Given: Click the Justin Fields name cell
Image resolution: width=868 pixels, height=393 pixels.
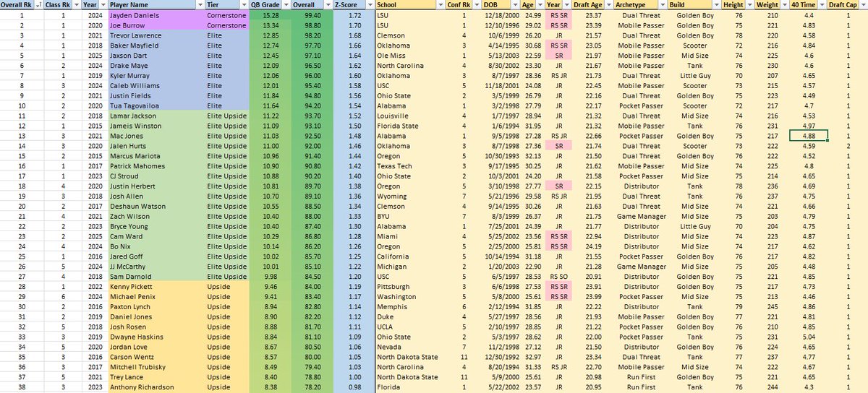Looking at the screenshot, I should 156,95.
